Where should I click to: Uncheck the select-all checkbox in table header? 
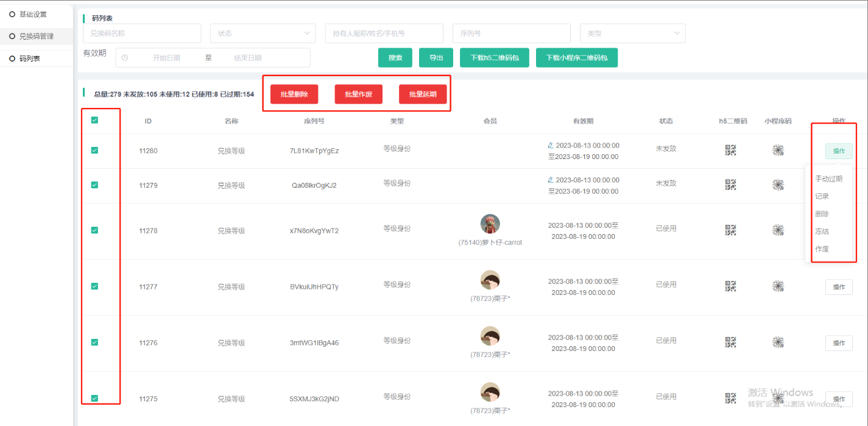point(94,120)
